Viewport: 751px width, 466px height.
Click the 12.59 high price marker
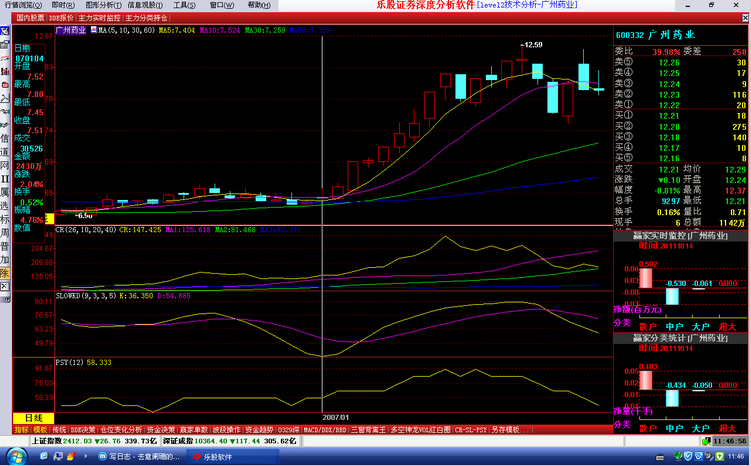pos(532,45)
